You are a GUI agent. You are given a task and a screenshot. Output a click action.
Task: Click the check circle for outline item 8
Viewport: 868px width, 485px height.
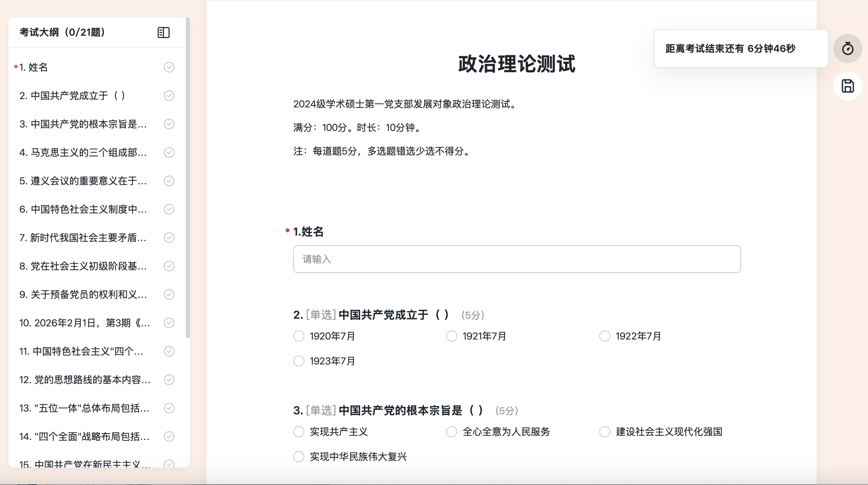[x=169, y=266]
